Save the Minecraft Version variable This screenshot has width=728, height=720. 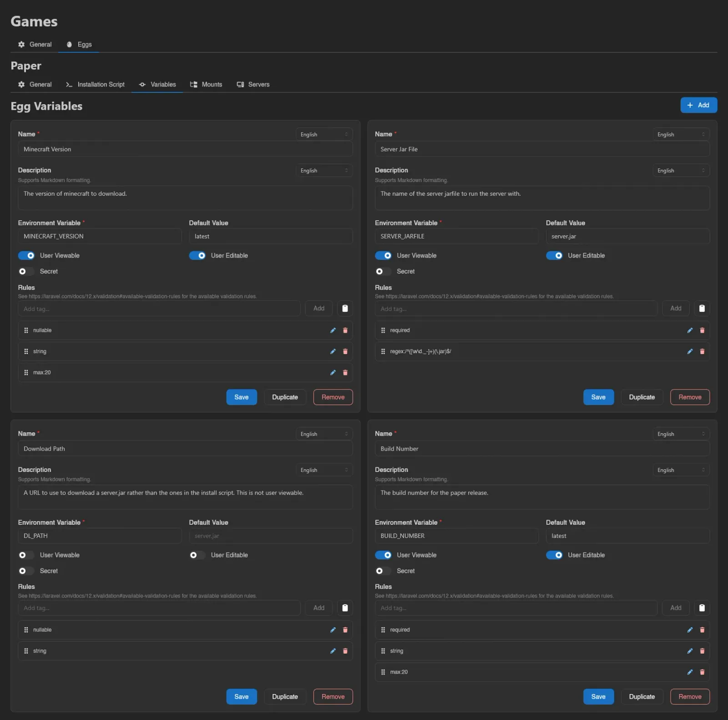click(242, 397)
